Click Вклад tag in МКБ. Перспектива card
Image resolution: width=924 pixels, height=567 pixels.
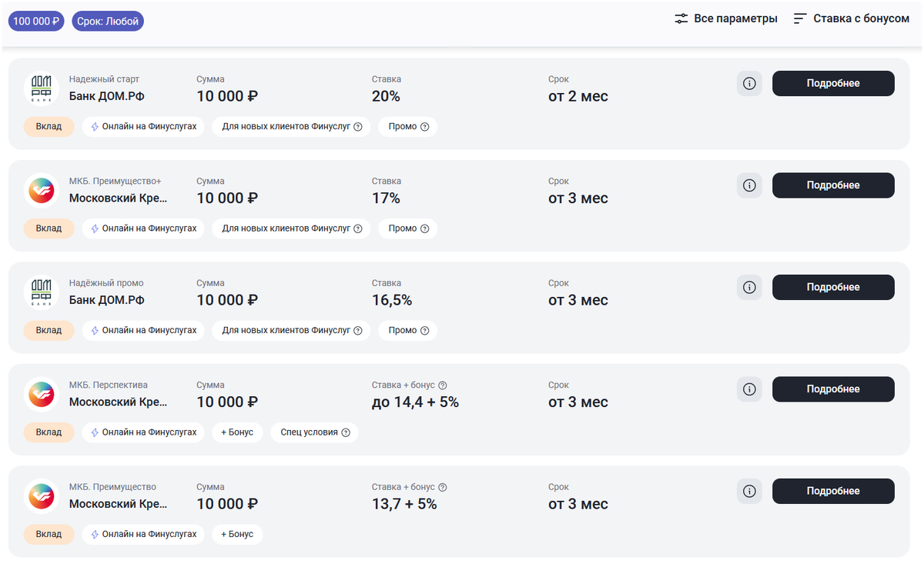[49, 432]
